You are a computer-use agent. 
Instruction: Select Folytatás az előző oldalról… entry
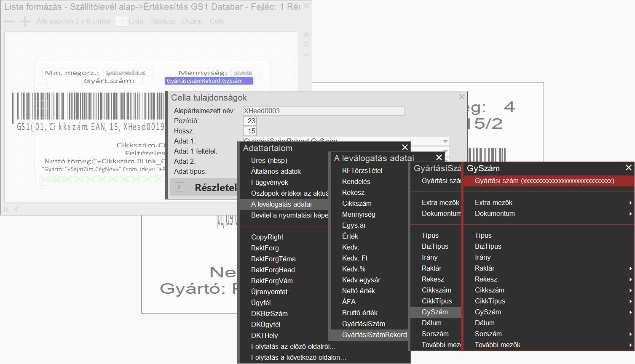pos(293,346)
